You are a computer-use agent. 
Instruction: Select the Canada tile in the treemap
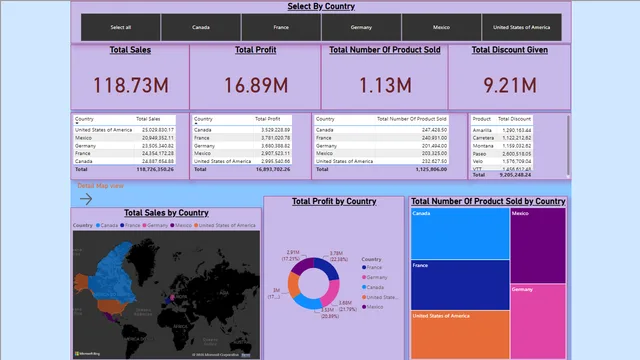tap(460, 234)
